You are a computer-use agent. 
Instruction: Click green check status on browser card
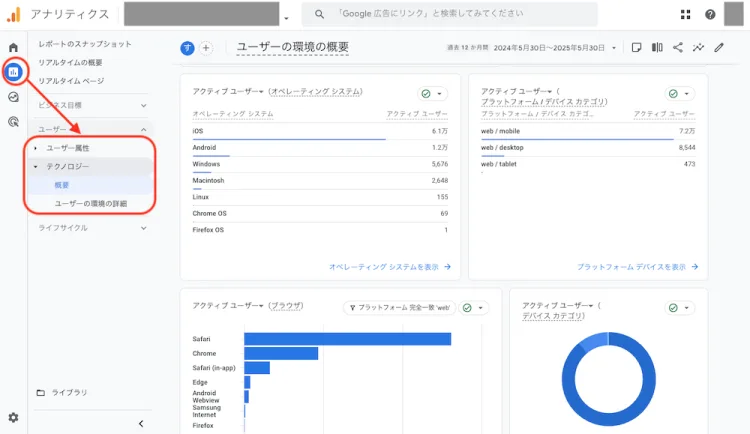pos(467,308)
